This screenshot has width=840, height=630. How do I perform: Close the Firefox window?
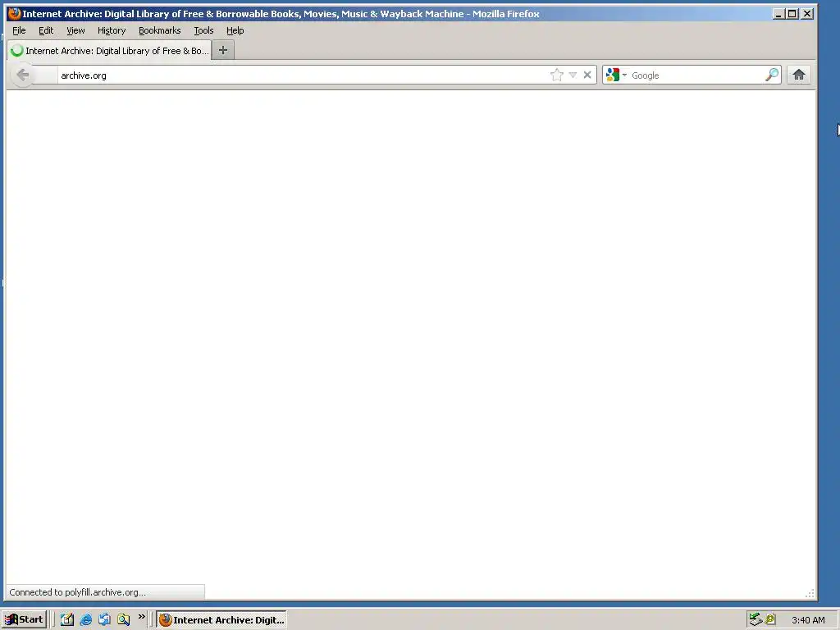807,13
